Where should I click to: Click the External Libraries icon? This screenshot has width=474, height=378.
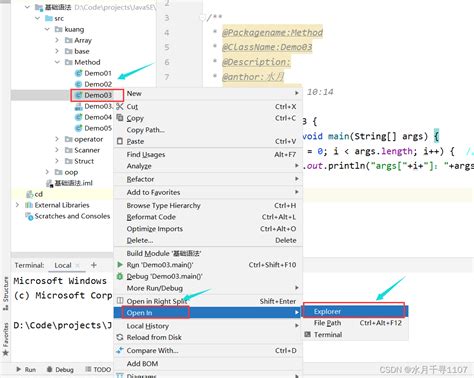29,205
